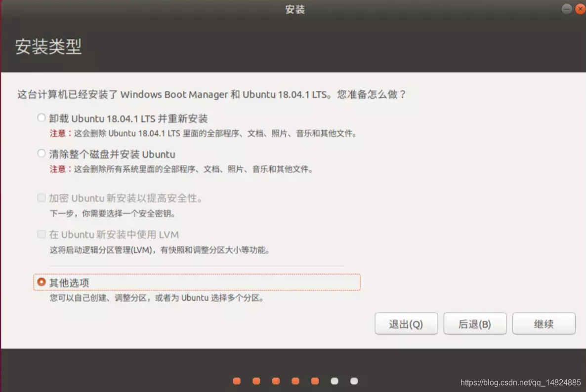
Task: Select the uninstall Ubuntu 18.04.1 LTS and reinstall radio button
Action: pos(42,118)
